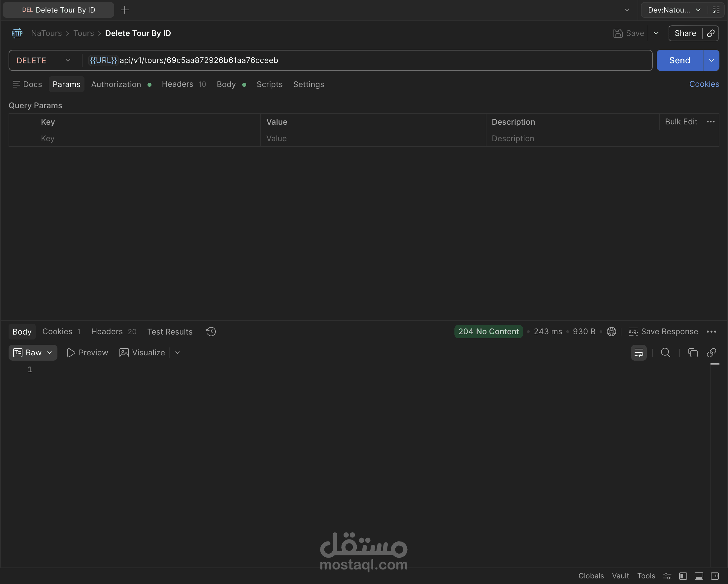Click the request URL input field

[372, 60]
